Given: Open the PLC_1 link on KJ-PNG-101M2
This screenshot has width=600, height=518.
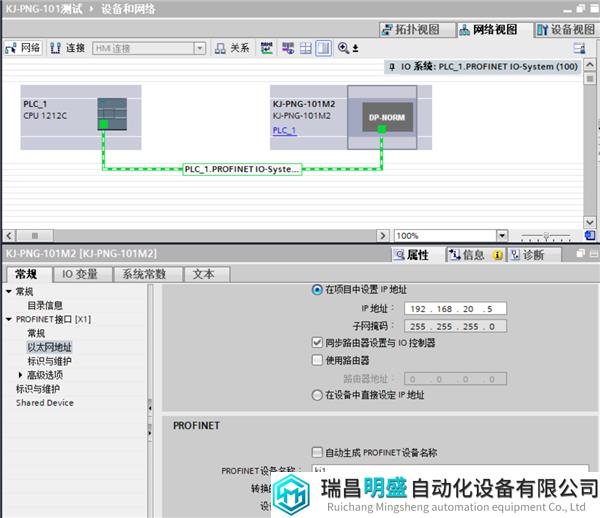Looking at the screenshot, I should click(x=284, y=130).
